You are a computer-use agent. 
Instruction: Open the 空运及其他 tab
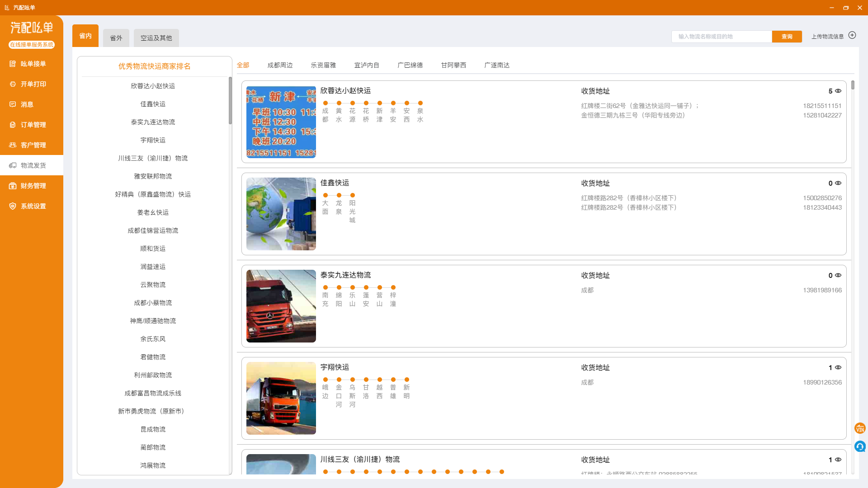156,38
